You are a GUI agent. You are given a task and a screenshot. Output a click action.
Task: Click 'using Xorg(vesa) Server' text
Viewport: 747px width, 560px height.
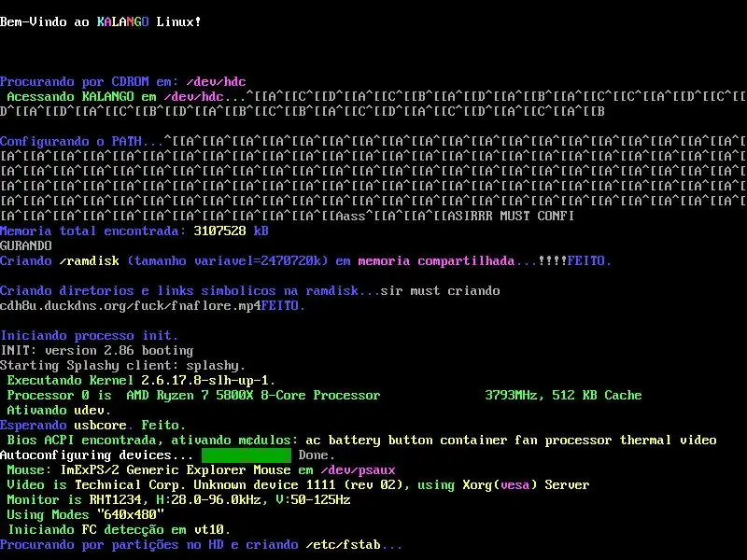[x=503, y=484]
